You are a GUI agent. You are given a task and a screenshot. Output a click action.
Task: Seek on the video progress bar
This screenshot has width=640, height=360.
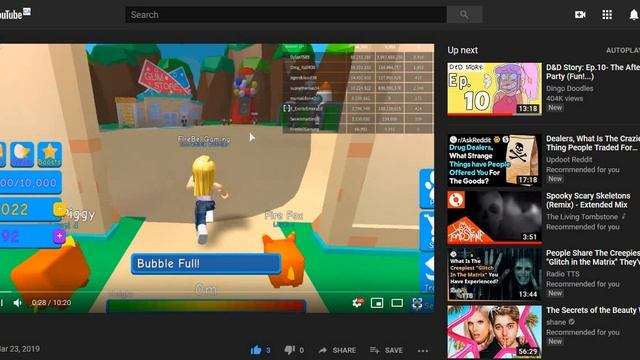pyautogui.click(x=217, y=292)
